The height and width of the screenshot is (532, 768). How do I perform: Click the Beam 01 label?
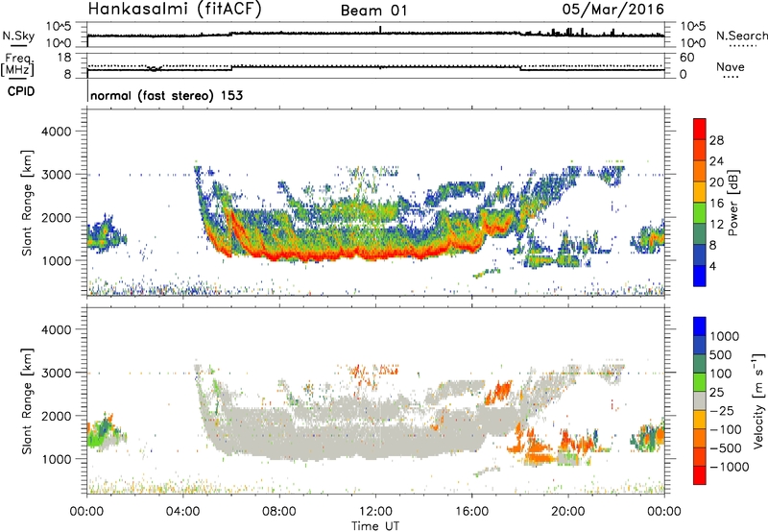[373, 11]
